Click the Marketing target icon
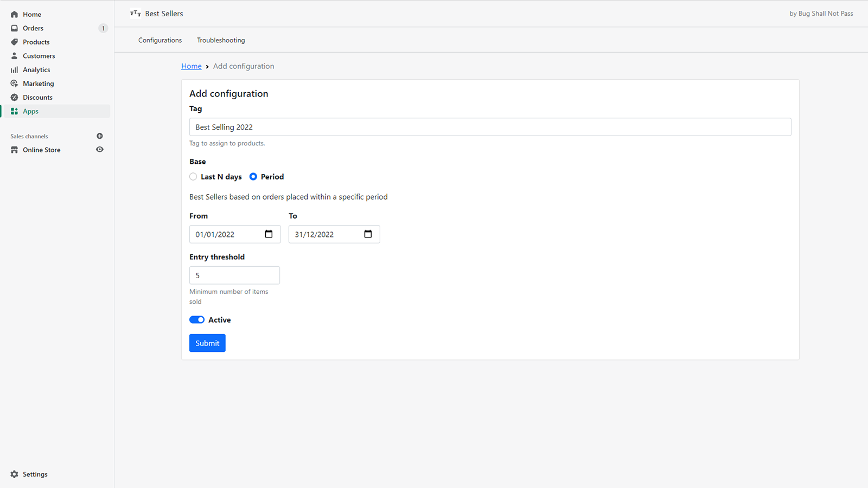Viewport: 868px width, 488px height. pyautogui.click(x=15, y=84)
